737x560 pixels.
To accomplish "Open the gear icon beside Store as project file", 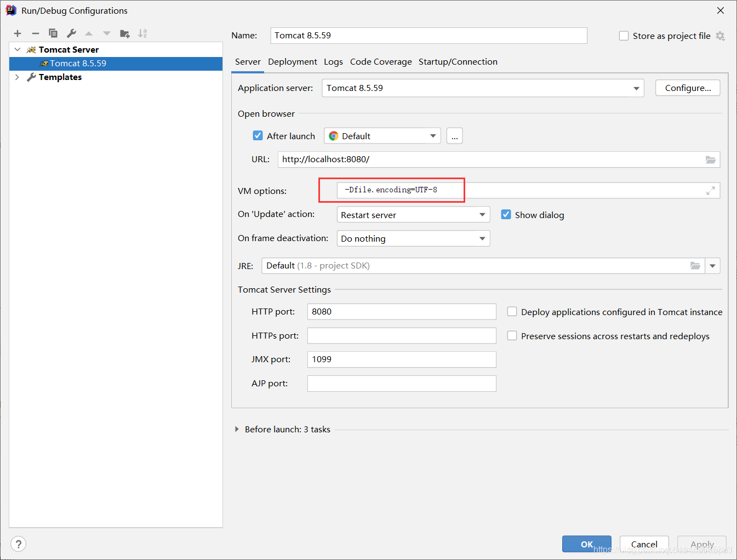I will click(x=721, y=36).
